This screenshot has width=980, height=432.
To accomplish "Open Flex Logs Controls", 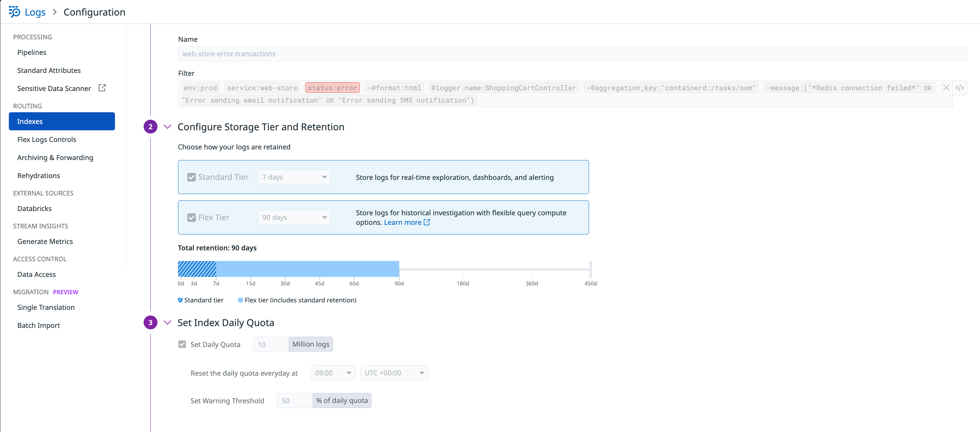I will click(x=46, y=140).
